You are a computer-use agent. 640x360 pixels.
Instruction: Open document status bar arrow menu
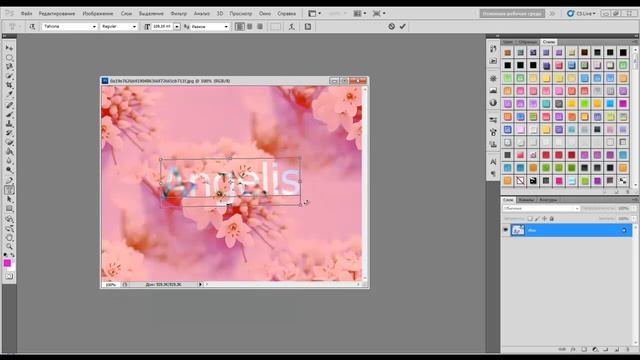point(200,284)
